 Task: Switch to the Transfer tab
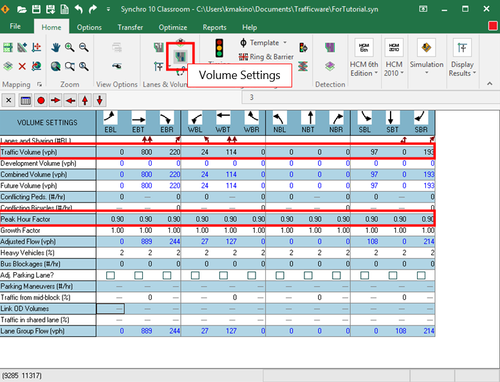tap(130, 27)
